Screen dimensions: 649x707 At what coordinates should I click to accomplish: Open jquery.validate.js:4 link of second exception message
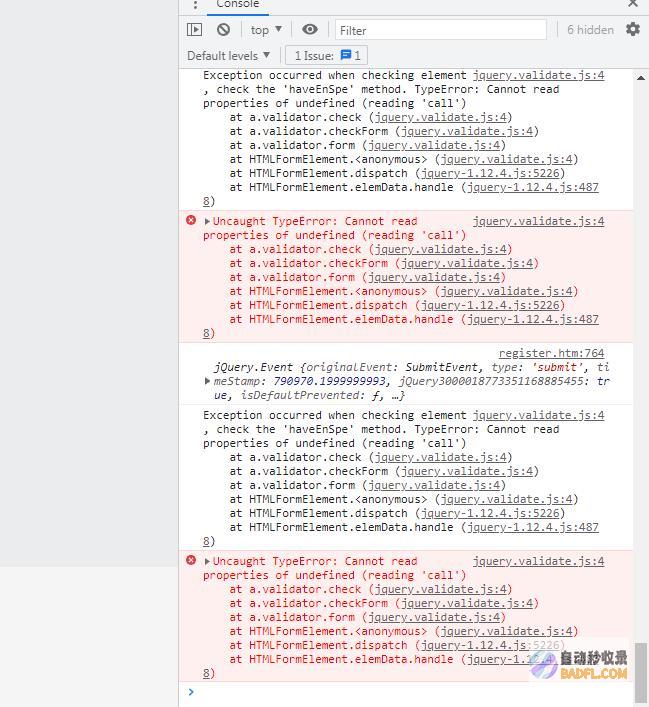[539, 415]
